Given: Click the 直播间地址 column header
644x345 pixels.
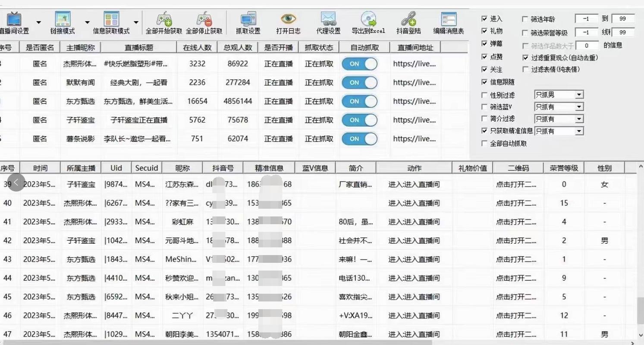Looking at the screenshot, I should click(x=415, y=47).
